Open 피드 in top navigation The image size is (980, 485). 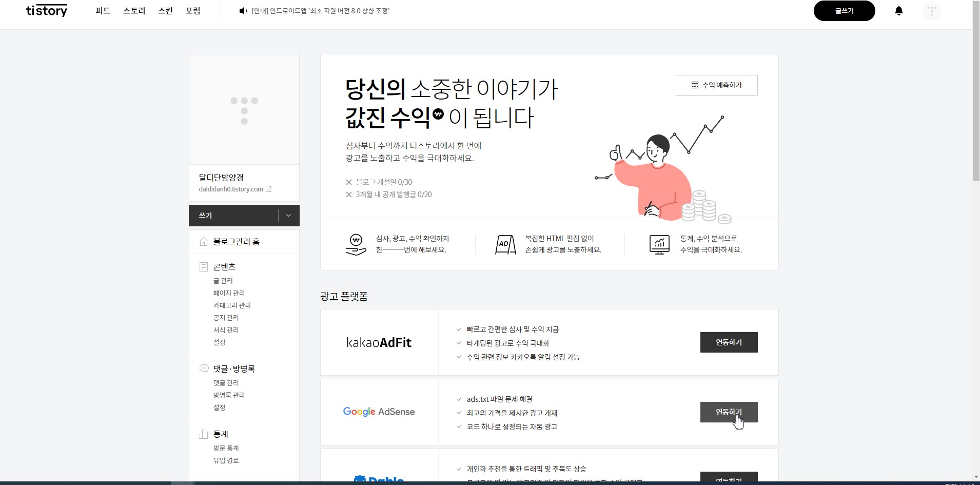[x=103, y=11]
